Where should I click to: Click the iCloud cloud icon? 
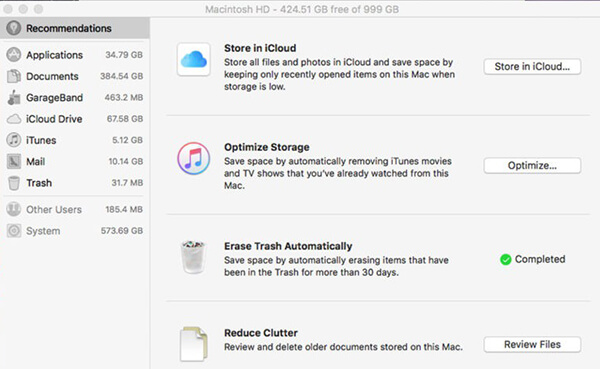click(194, 59)
